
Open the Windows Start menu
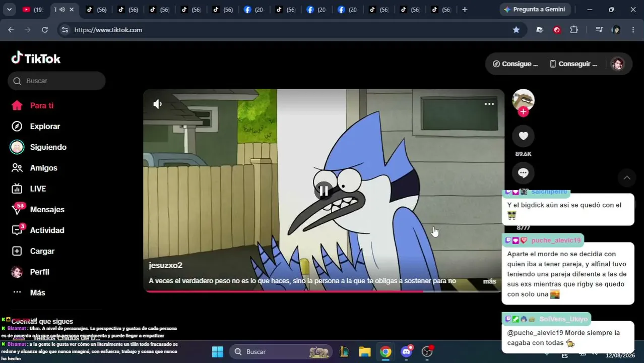coord(217,352)
